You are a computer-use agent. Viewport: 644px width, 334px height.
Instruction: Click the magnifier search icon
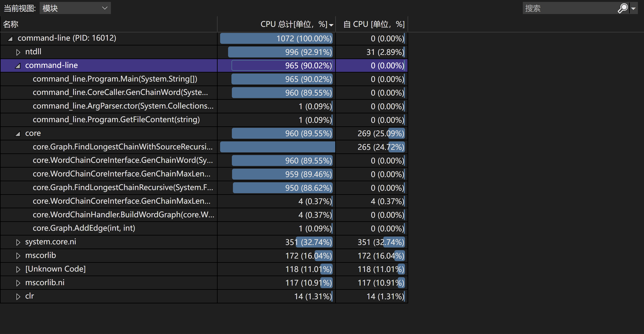622,8
